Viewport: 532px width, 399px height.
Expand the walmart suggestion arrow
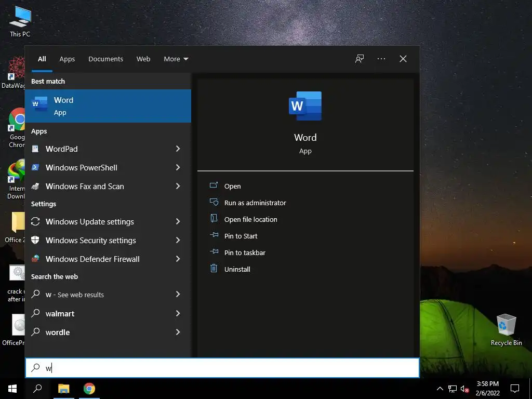tap(178, 313)
